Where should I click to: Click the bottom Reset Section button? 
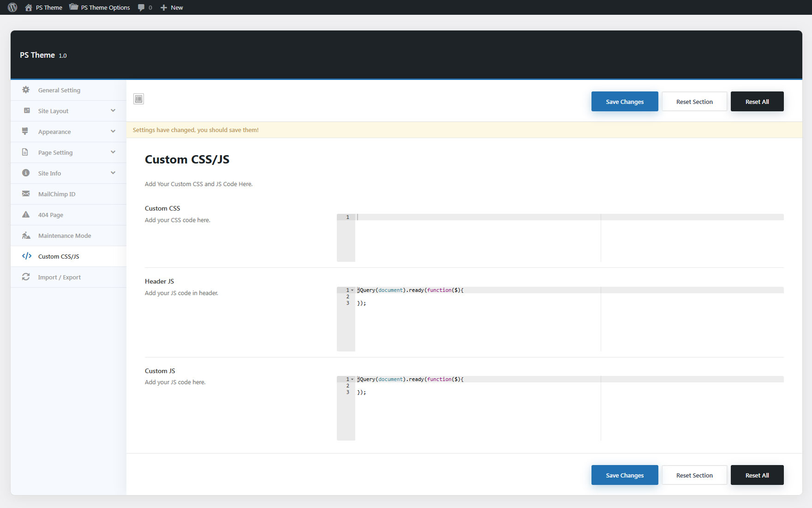(694, 475)
